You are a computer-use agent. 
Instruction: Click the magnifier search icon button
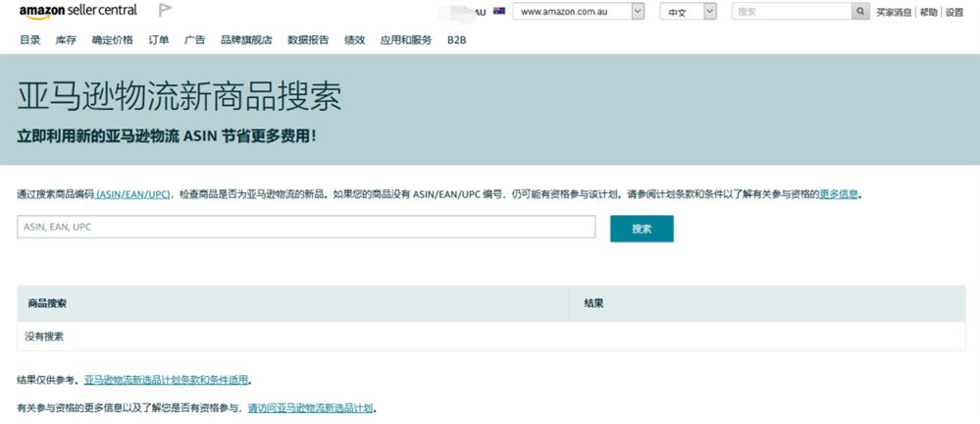tap(860, 11)
